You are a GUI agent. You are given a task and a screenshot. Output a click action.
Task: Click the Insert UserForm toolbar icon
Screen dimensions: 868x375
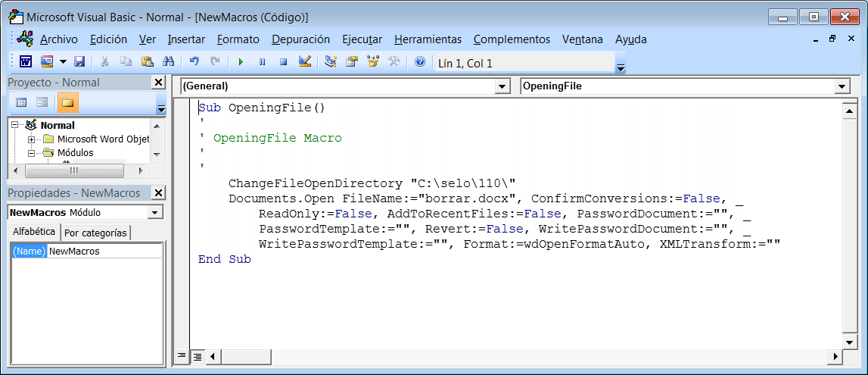coord(46,62)
